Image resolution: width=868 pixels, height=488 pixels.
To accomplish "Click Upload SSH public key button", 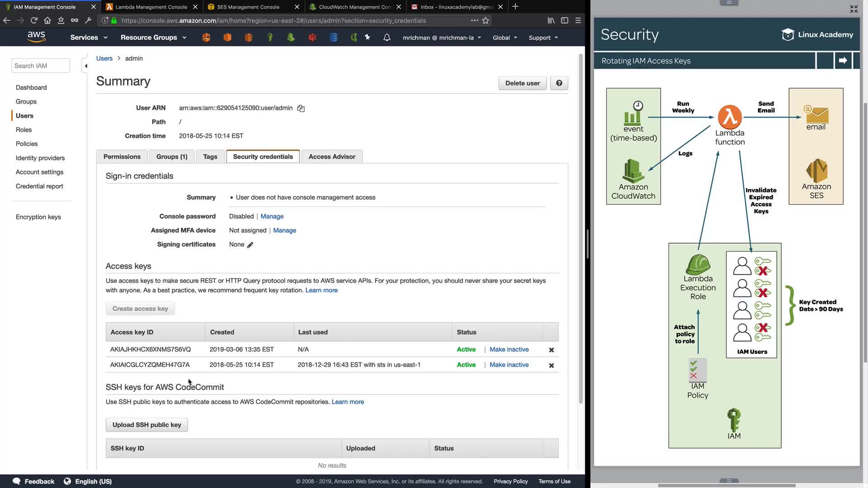I will click(146, 425).
